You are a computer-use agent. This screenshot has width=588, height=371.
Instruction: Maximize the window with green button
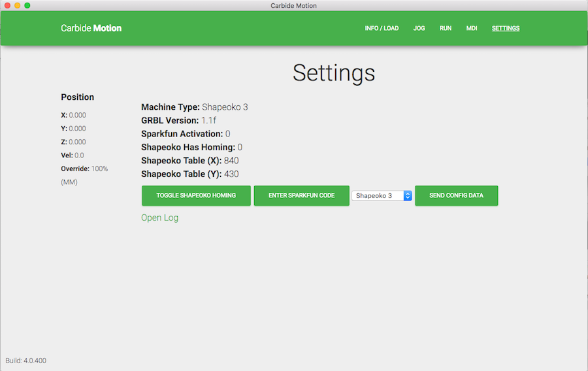27,5
